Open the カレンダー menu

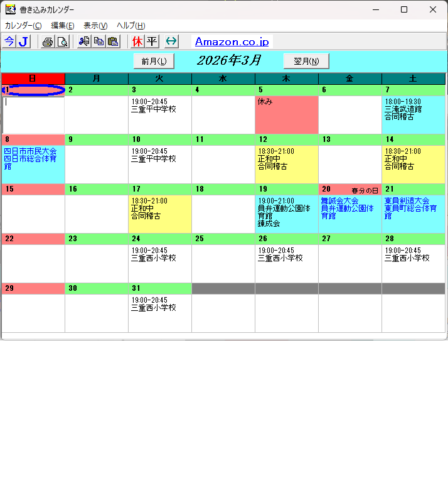pos(23,26)
